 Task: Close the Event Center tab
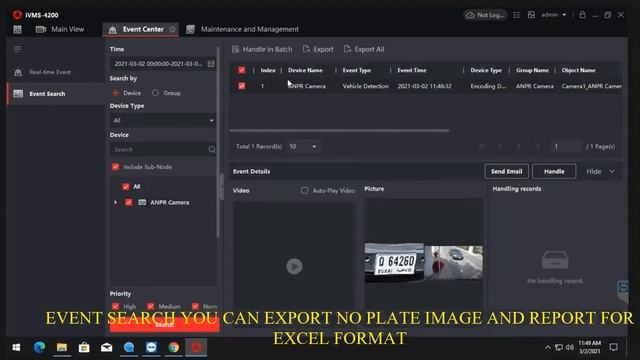[x=173, y=29]
